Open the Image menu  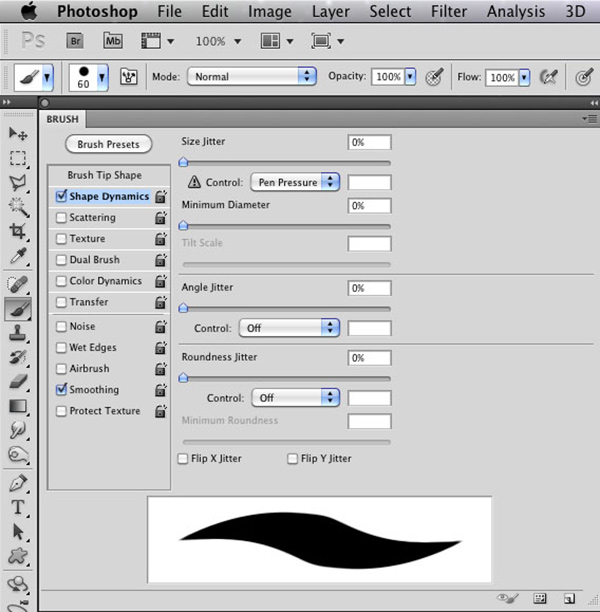pos(270,11)
